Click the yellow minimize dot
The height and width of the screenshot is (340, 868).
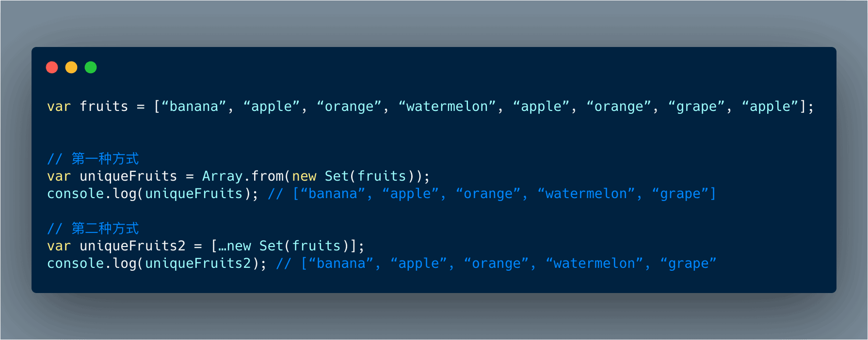point(71,67)
